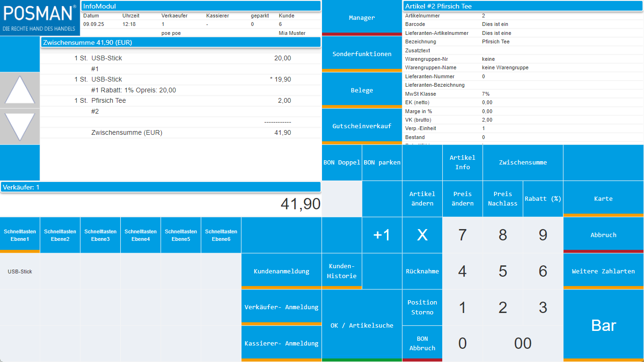Open Sonderfunktionen menu
This screenshot has width=644, height=362.
click(x=362, y=54)
